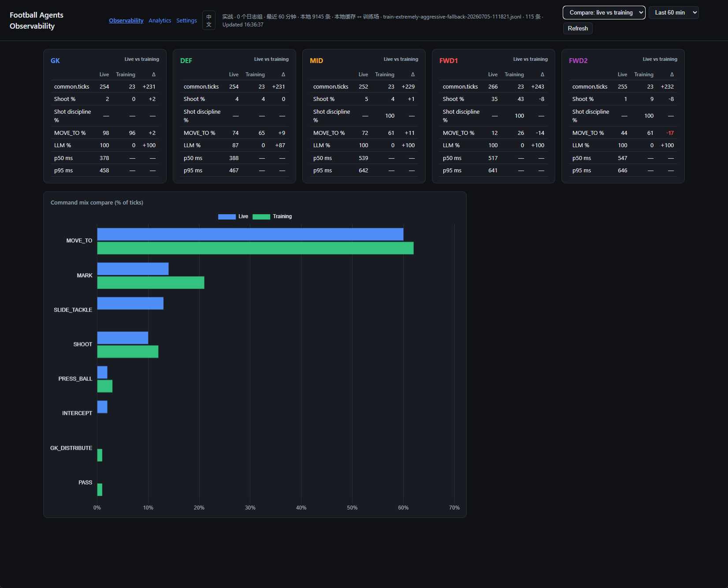Click FWD1 Shoot % live value 35
Viewport: 728px width, 588px height.
[x=494, y=99]
